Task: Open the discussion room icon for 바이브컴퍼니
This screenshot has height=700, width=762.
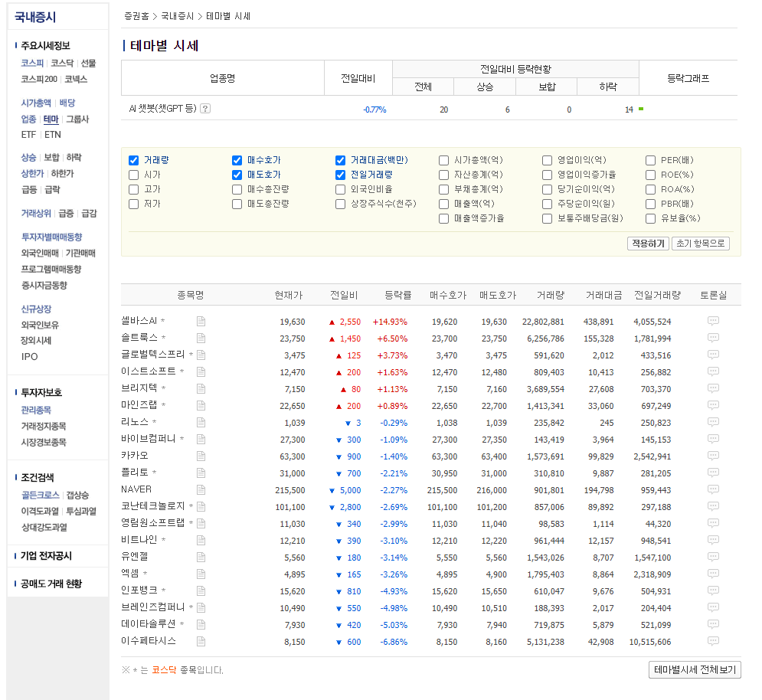Action: [713, 439]
